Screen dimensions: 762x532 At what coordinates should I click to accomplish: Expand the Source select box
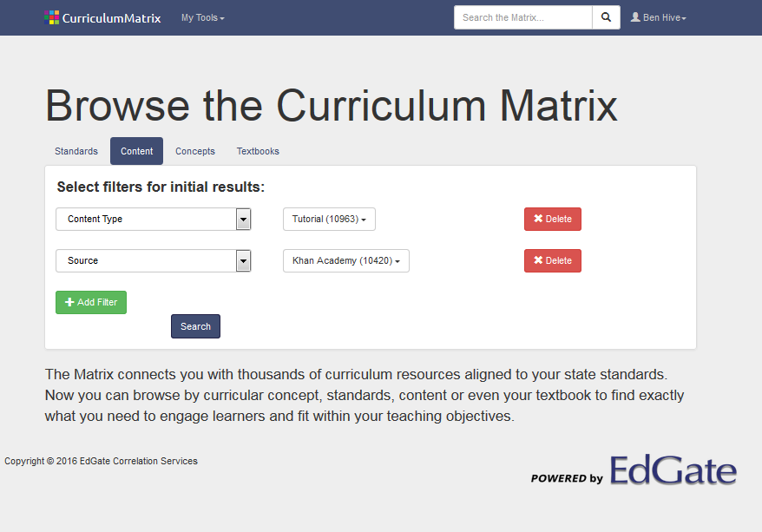click(153, 261)
